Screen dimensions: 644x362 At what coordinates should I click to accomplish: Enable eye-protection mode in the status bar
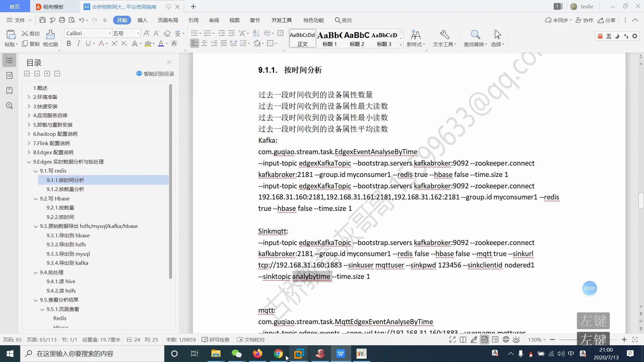pos(516,340)
